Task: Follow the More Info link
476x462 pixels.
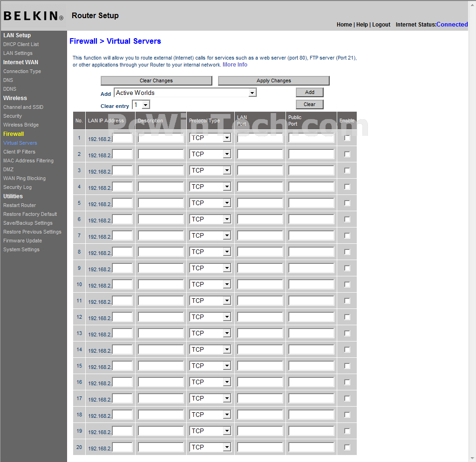Action: [235, 65]
